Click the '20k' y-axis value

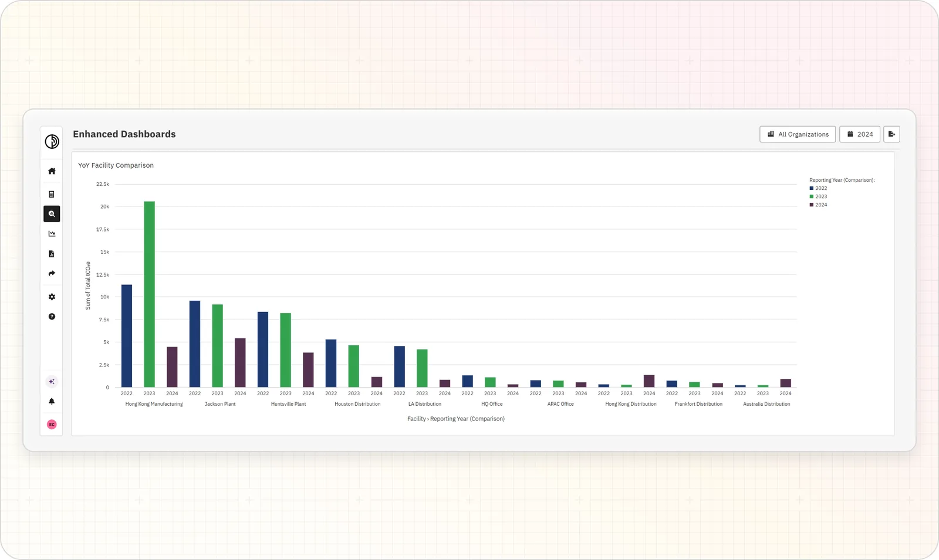click(104, 206)
